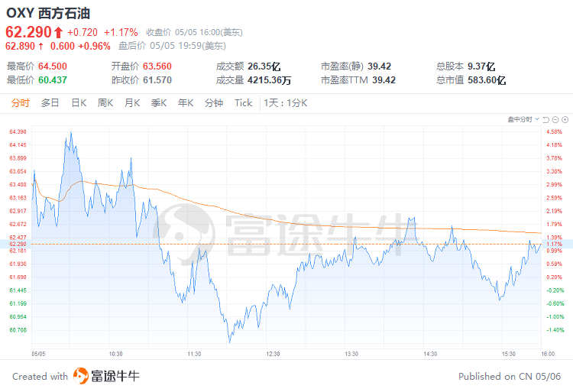Screen dimensions: 573x392
Task: Click the 11:30 time axis label
Action: click(x=194, y=354)
